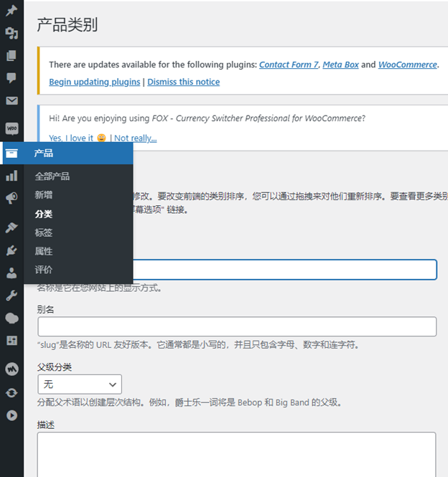This screenshot has height=477, width=448.
Task: Open Settings sliders icon in sidebar
Action: (x=11, y=341)
